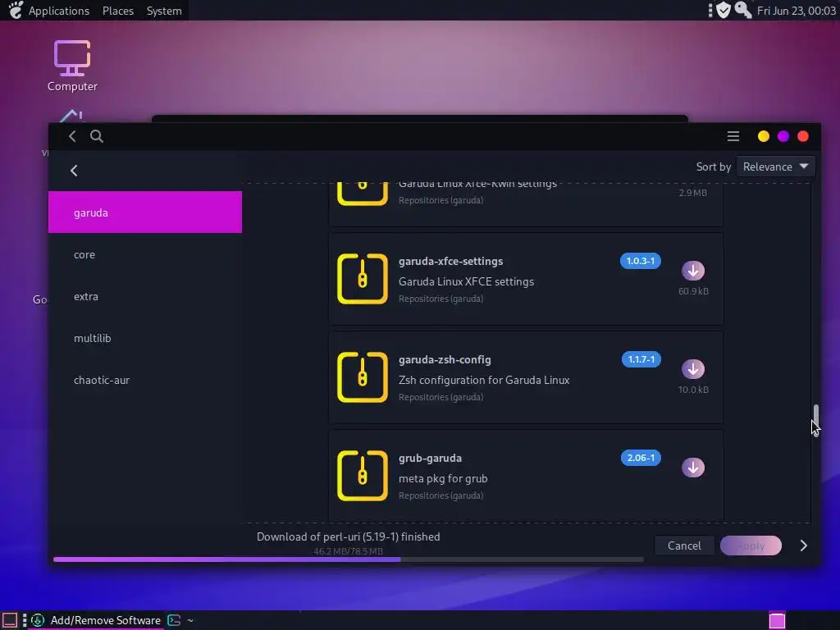
Task: Select the extra repository
Action: [x=145, y=296]
